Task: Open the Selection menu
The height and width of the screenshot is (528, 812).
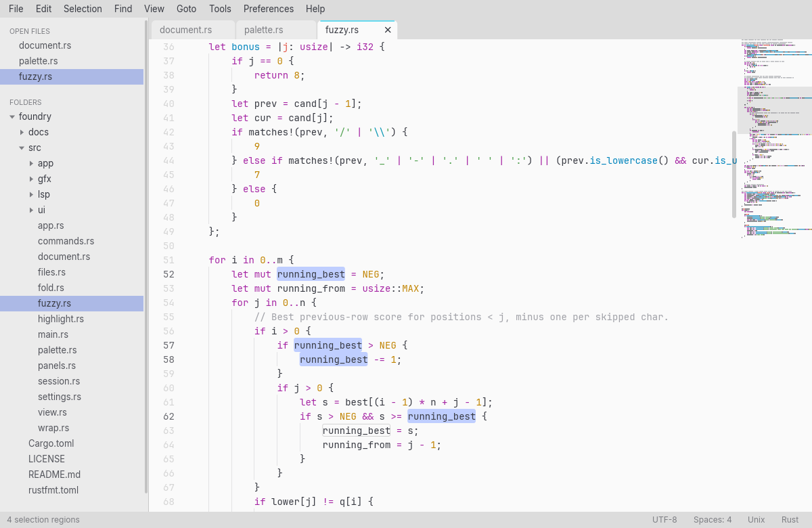Action: click(83, 9)
